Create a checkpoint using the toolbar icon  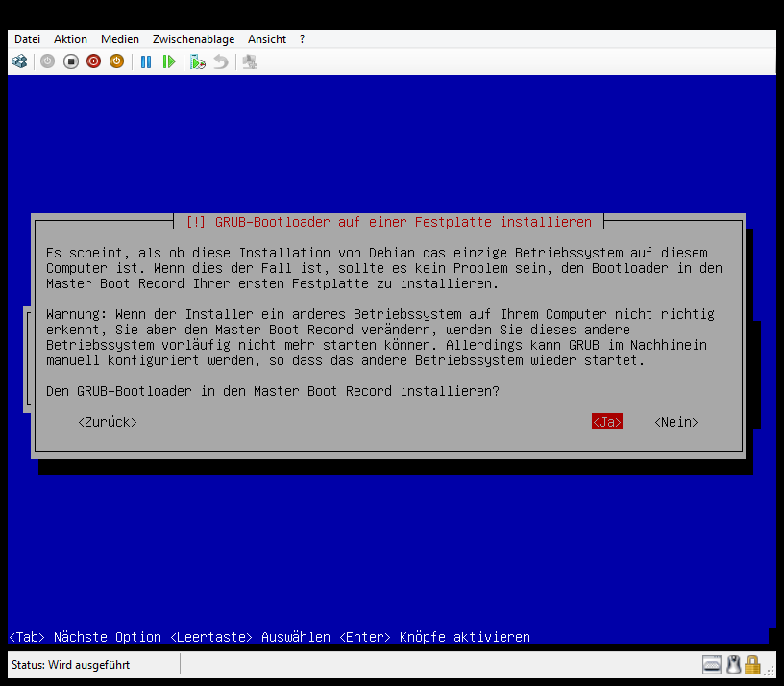click(x=198, y=62)
